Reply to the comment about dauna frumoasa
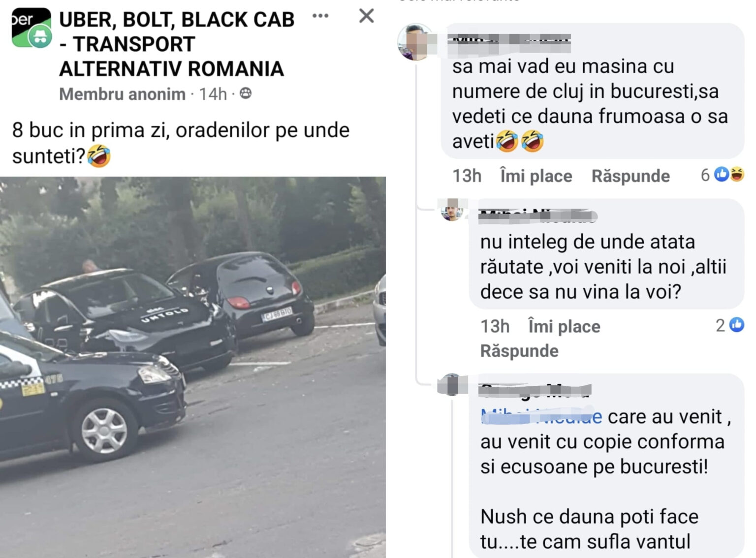The width and height of the screenshot is (756, 558). click(x=630, y=176)
